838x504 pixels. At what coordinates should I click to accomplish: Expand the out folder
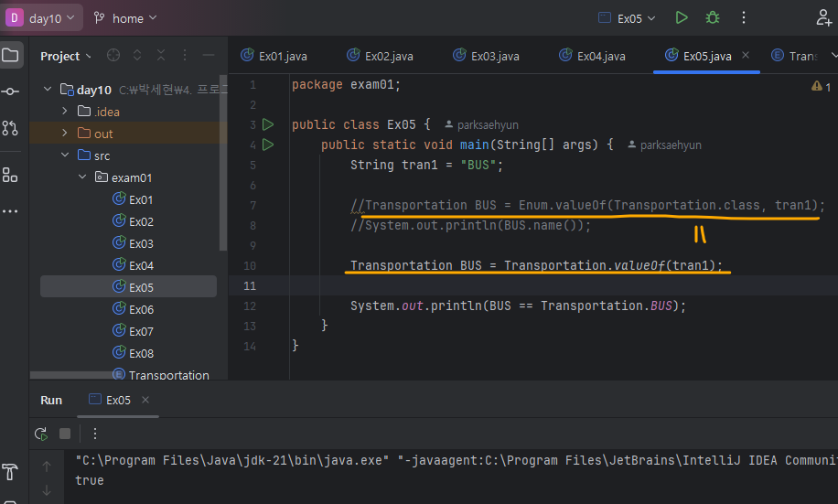pos(65,134)
